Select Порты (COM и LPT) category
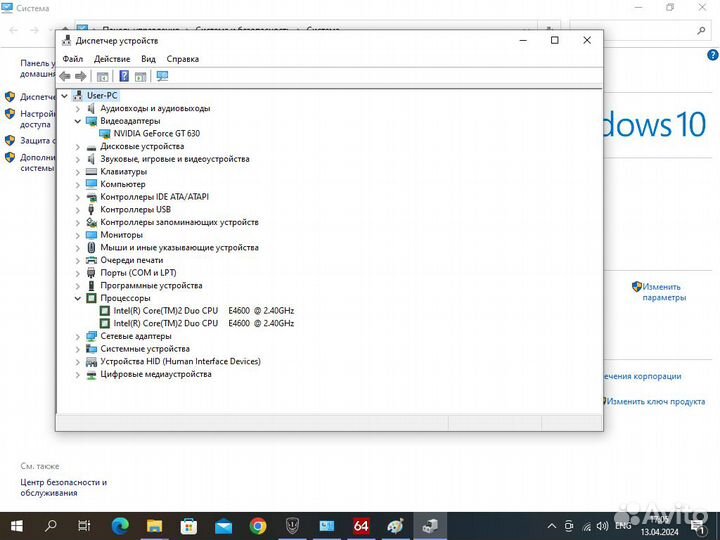 (x=138, y=273)
